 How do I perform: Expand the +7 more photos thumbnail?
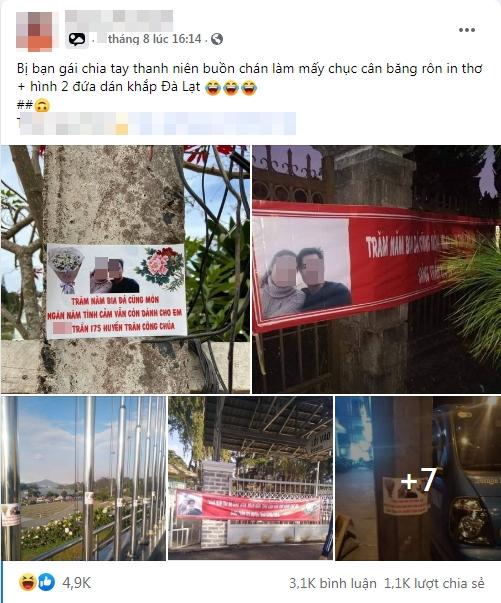[x=418, y=478]
